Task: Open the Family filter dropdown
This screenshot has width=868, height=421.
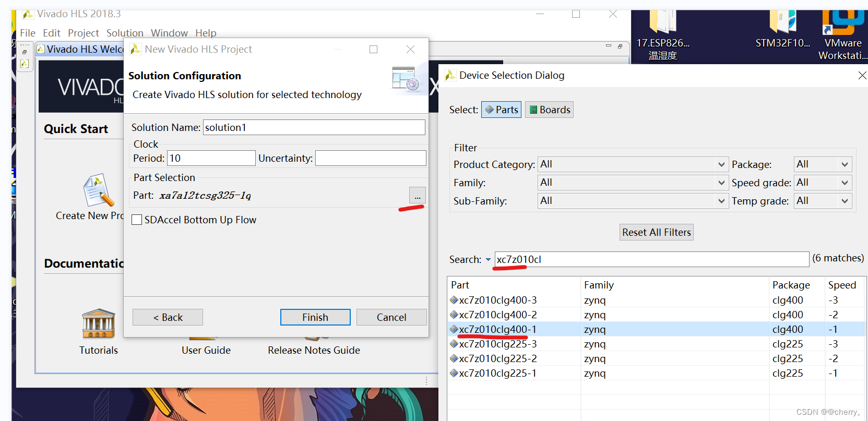Action: point(633,183)
